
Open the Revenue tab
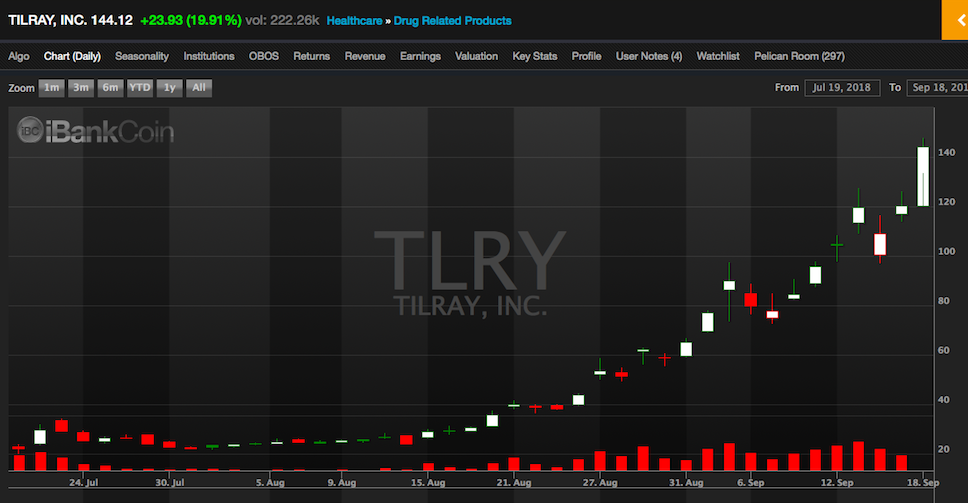pos(365,56)
